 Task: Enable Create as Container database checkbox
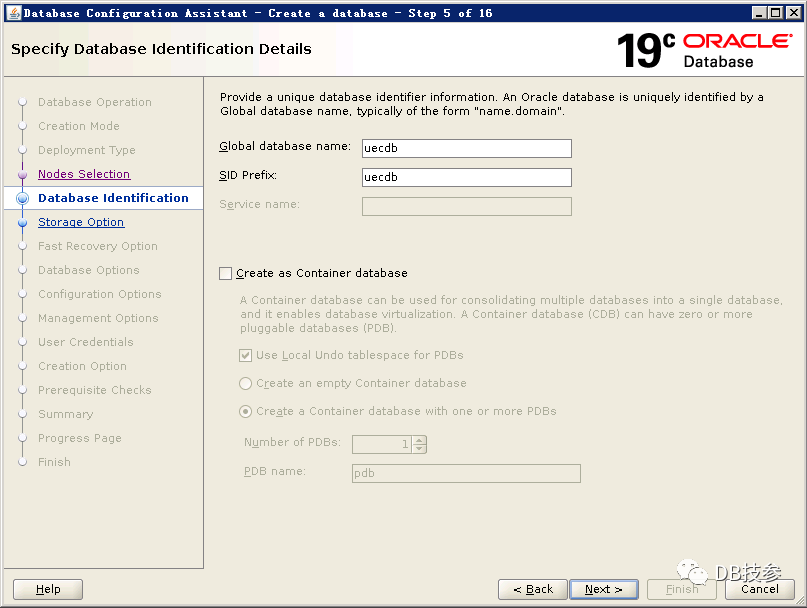[x=226, y=273]
